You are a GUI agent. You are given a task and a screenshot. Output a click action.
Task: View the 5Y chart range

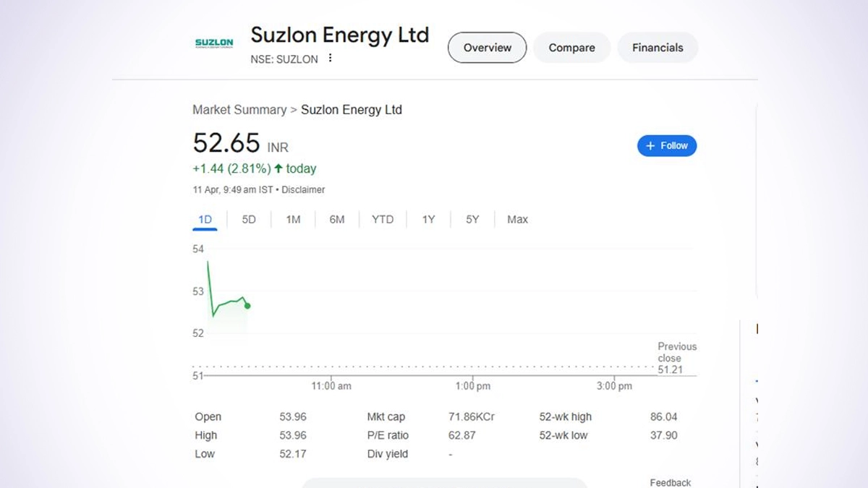point(472,219)
